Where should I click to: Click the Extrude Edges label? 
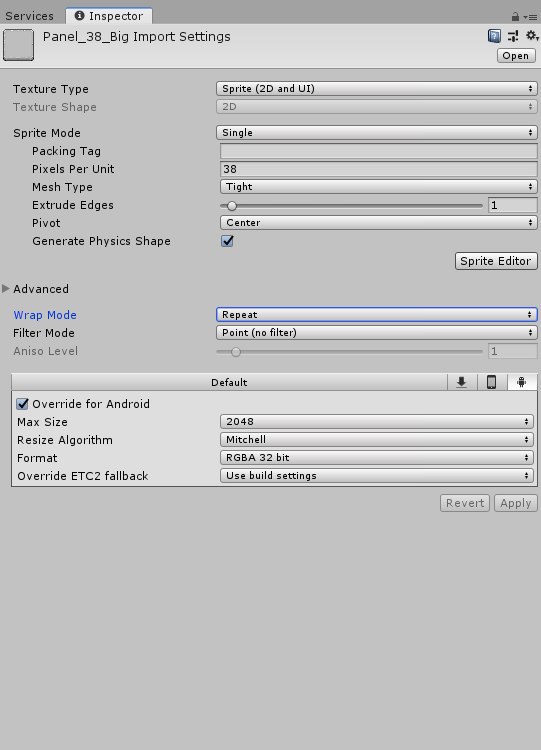point(73,205)
